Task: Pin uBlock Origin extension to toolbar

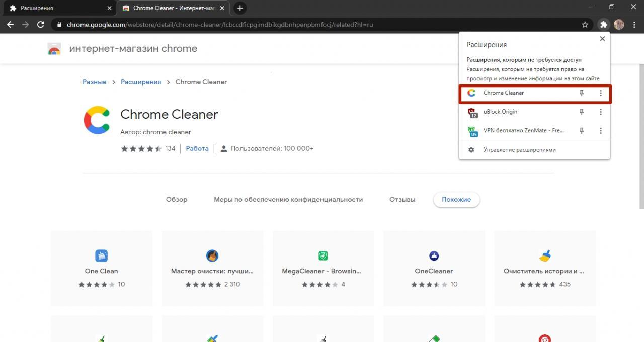Action: tap(582, 112)
